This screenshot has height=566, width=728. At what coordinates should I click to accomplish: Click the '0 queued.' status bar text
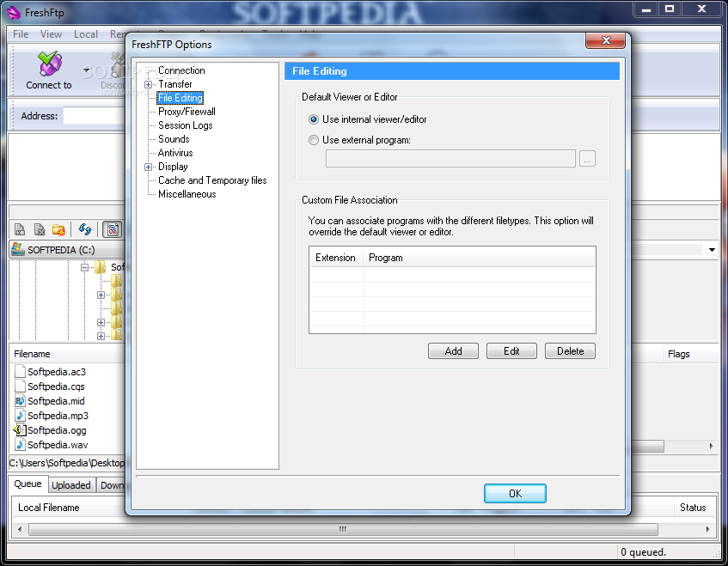tap(643, 552)
